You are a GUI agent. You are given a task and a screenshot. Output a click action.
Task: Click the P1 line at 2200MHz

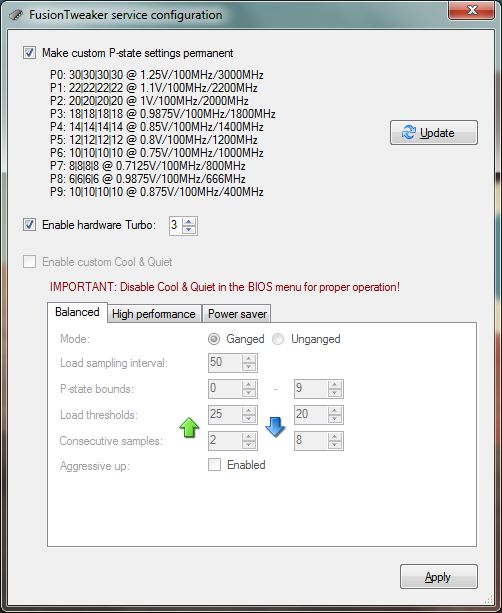click(x=154, y=88)
